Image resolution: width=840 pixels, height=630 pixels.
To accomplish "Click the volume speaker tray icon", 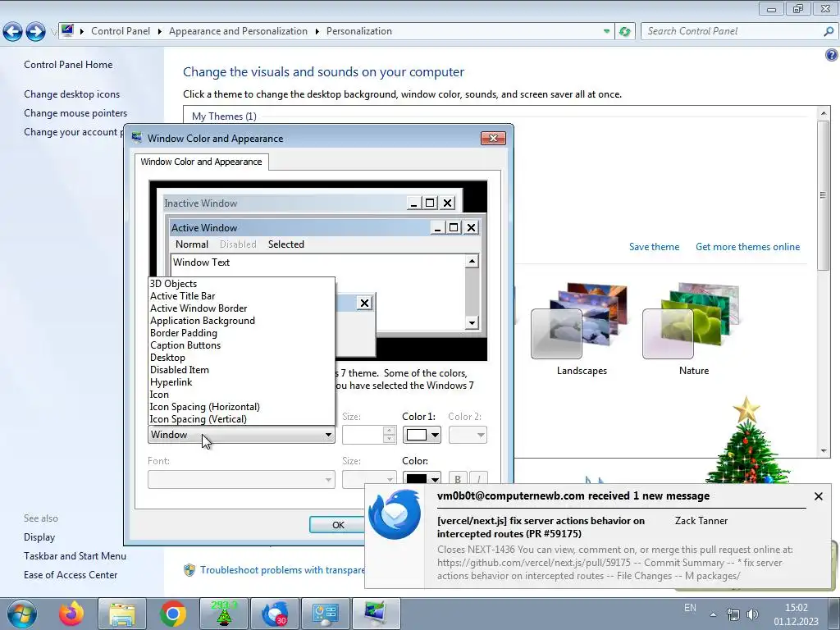I will (753, 614).
